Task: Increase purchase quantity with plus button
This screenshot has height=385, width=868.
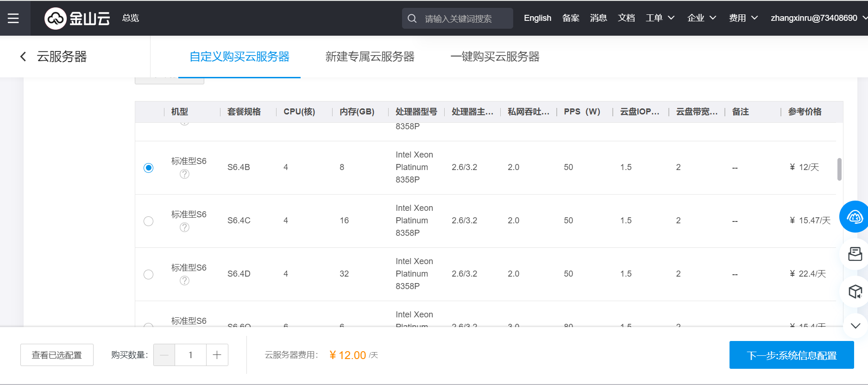Action: tap(217, 355)
